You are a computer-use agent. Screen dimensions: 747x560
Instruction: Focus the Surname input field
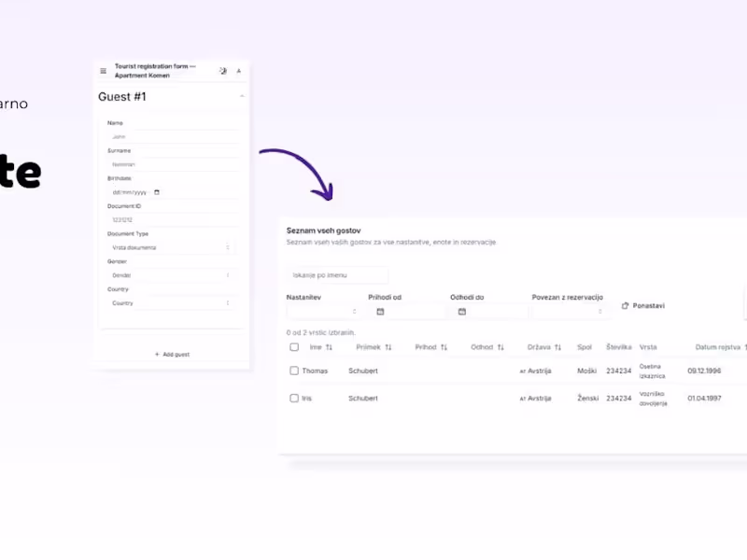pos(173,164)
